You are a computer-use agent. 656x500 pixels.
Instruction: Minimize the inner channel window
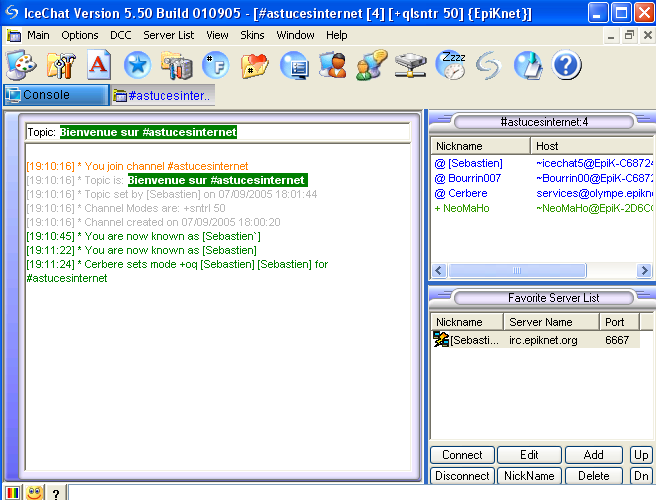611,36
